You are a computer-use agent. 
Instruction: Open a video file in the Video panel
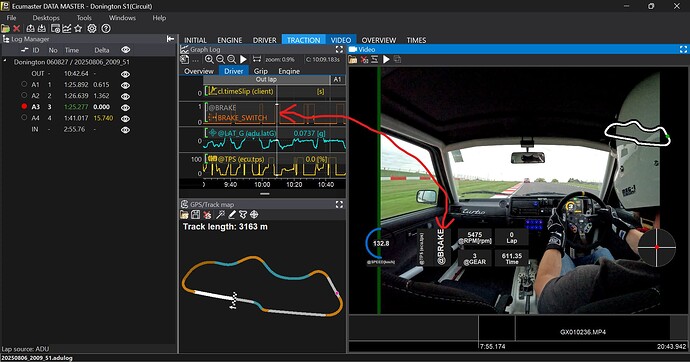point(353,59)
